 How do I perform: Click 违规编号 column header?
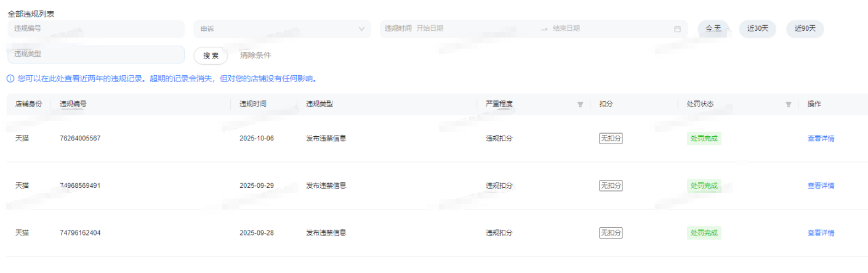[x=73, y=104]
